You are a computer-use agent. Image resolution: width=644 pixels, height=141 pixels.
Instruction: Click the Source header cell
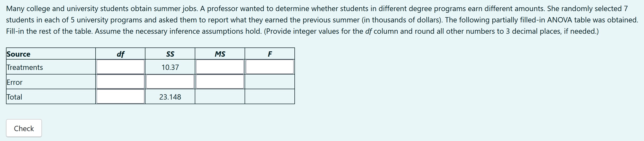[x=18, y=54]
